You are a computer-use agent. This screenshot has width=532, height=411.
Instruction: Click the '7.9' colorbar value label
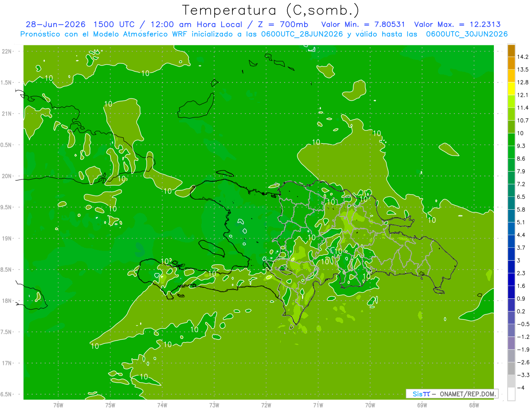click(x=521, y=172)
